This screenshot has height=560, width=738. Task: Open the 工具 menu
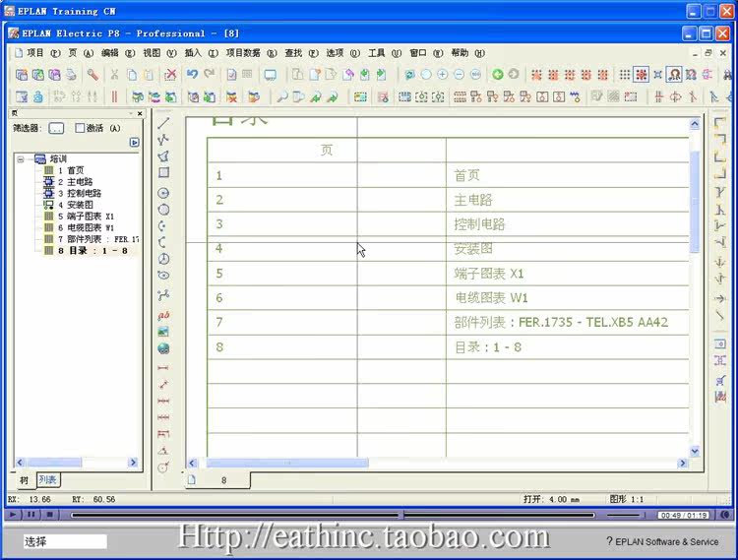tap(385, 53)
